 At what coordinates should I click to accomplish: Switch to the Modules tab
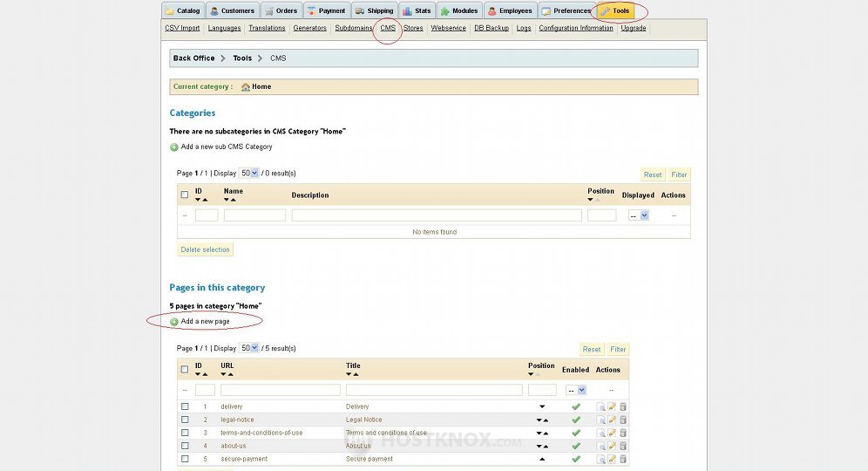click(x=459, y=10)
